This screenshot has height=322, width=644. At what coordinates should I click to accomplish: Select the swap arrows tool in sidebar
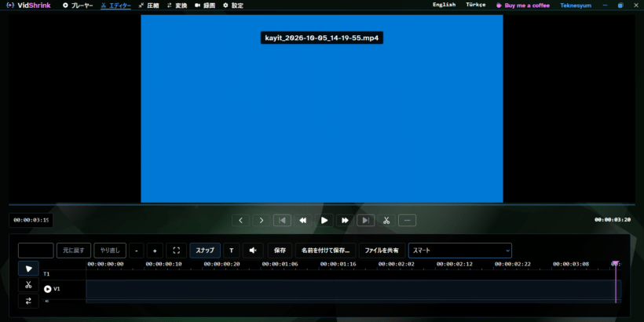(29, 301)
